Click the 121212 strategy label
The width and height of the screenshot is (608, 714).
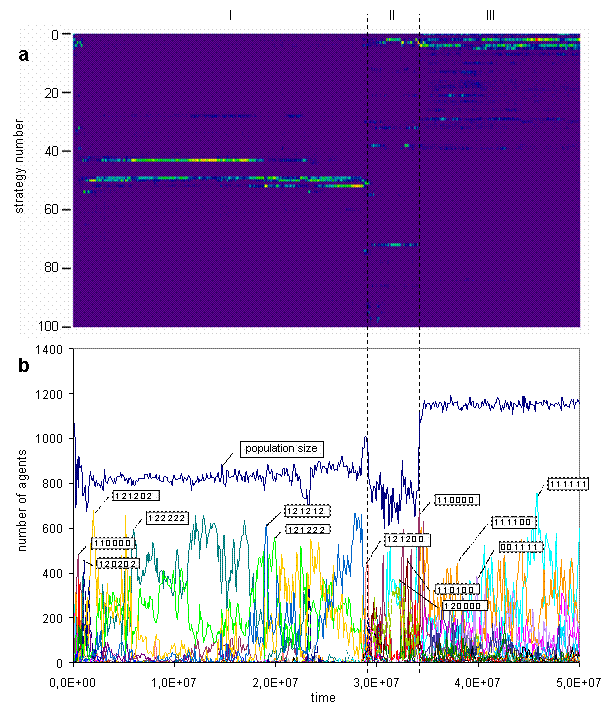click(308, 511)
